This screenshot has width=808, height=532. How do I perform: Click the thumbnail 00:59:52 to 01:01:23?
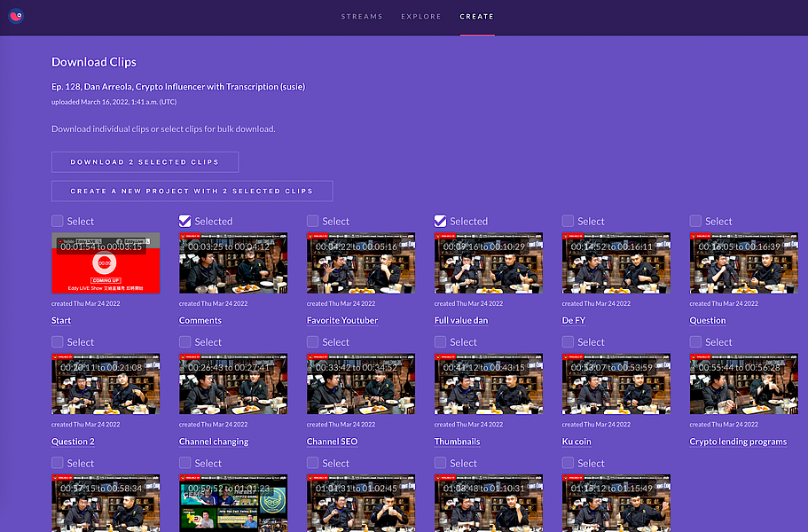[x=233, y=503]
